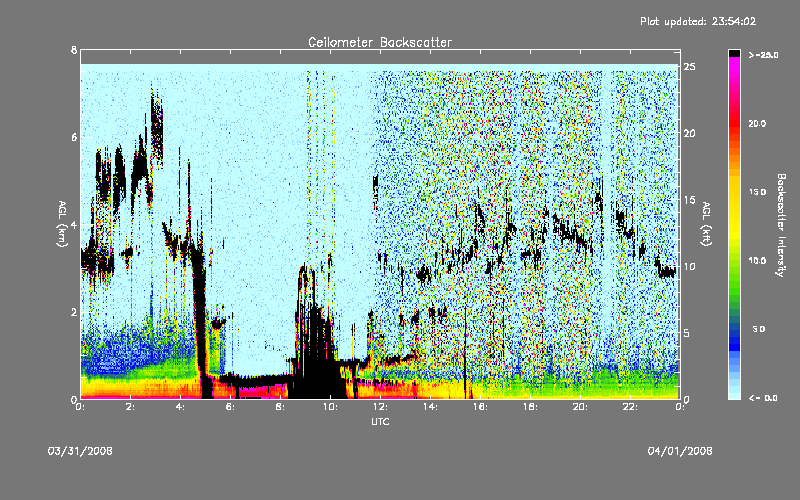Click the 'Backscatter Intensity' colorbar label
Viewport: 800px width, 500px height.
[x=781, y=225]
